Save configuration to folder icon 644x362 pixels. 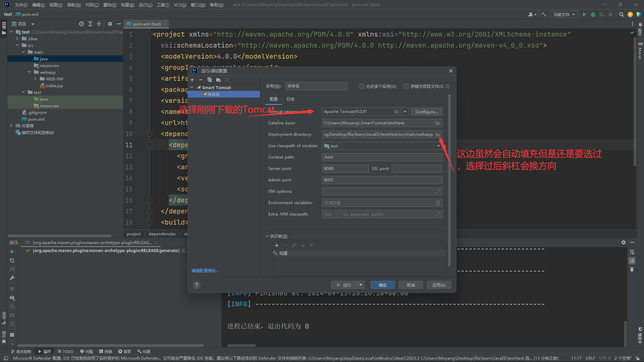click(x=218, y=80)
